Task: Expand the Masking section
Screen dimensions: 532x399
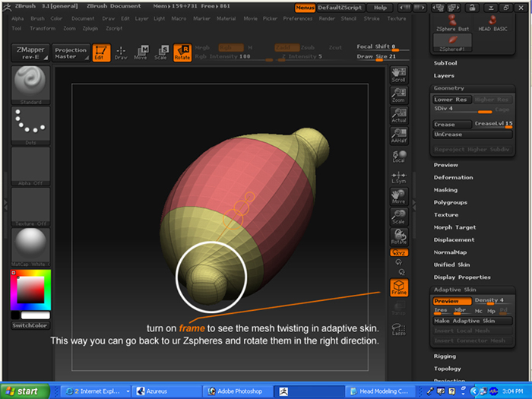Action: (x=445, y=190)
